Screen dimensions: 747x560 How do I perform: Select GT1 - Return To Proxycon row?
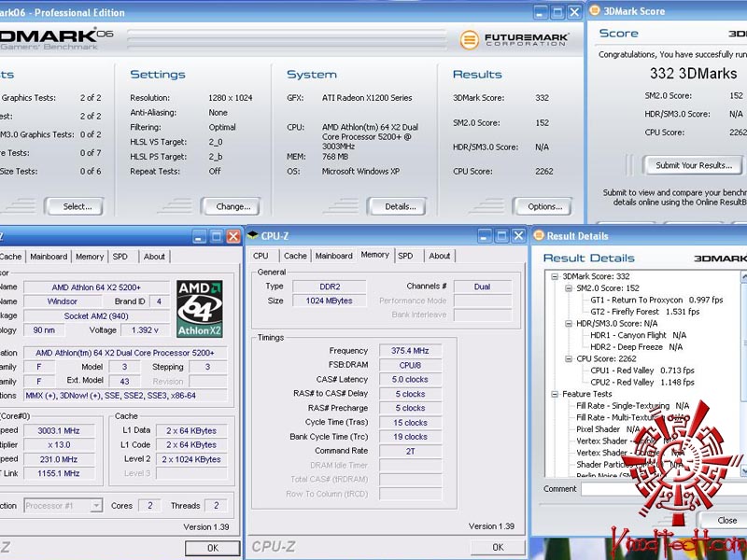click(656, 300)
